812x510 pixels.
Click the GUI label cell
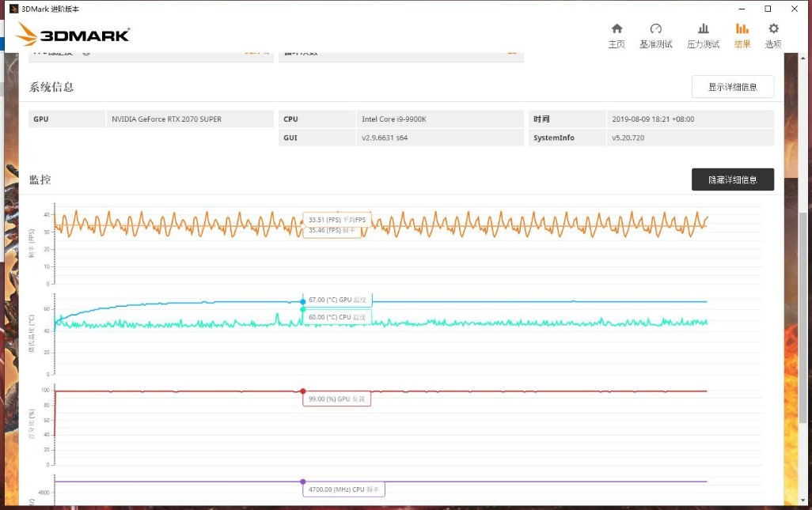click(x=317, y=138)
